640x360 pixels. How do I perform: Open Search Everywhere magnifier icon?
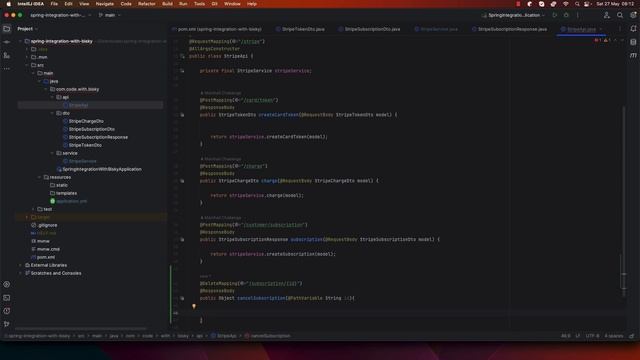[620, 15]
